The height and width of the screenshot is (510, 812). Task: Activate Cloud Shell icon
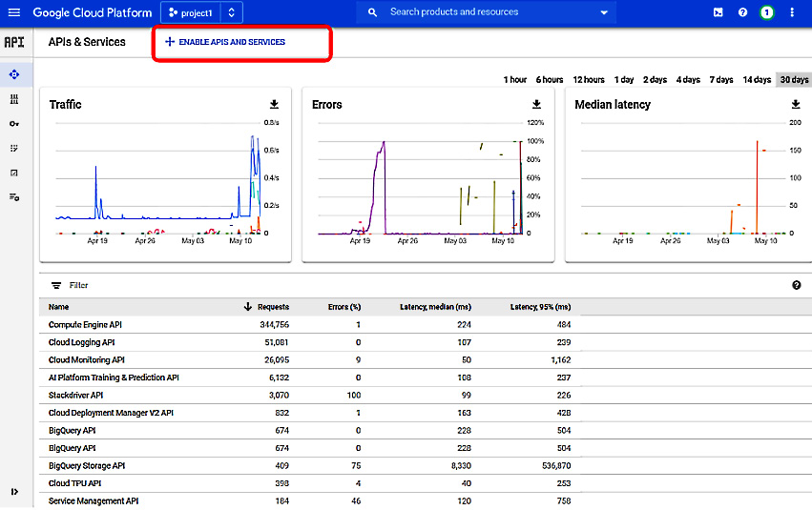click(718, 12)
